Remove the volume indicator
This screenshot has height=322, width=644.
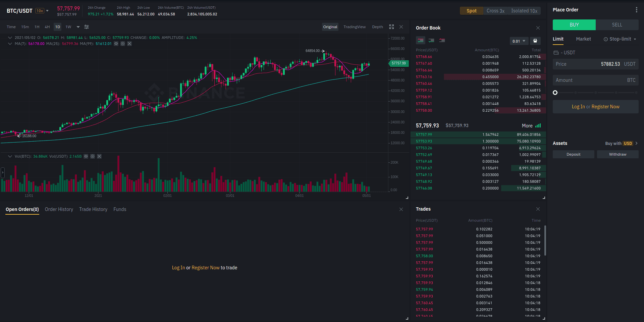[x=99, y=156]
